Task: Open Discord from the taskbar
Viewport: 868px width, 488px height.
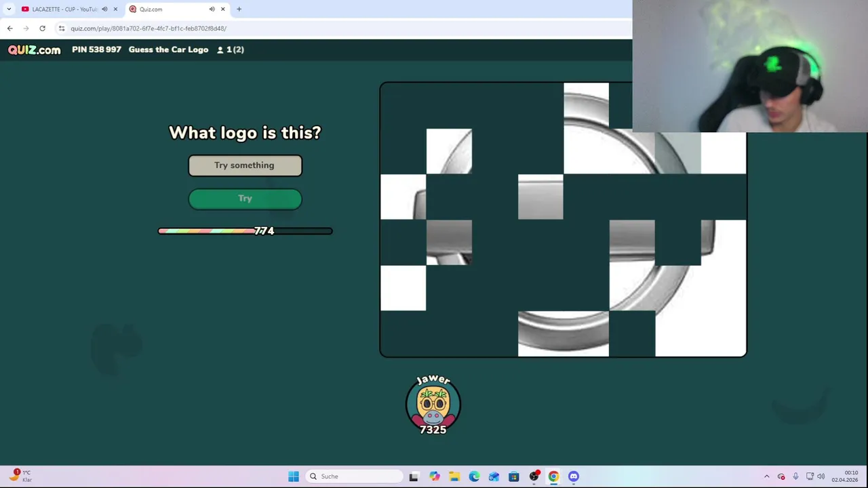Action: [574, 476]
